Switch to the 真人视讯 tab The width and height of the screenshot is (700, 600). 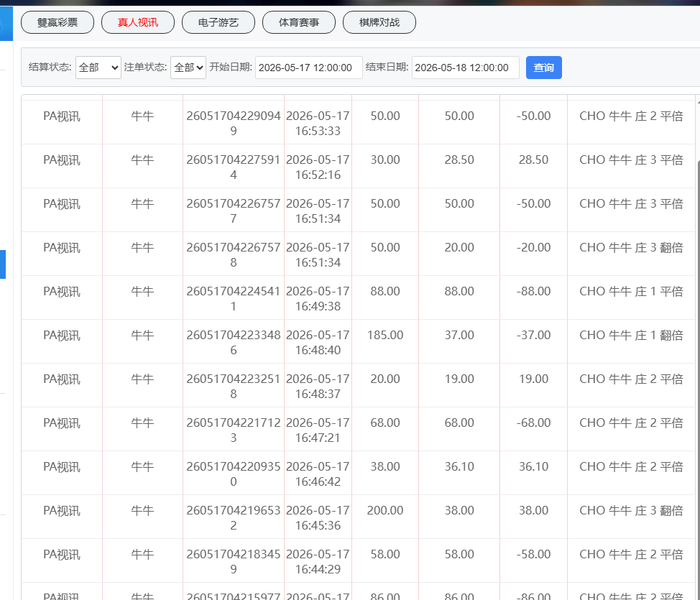click(x=138, y=22)
